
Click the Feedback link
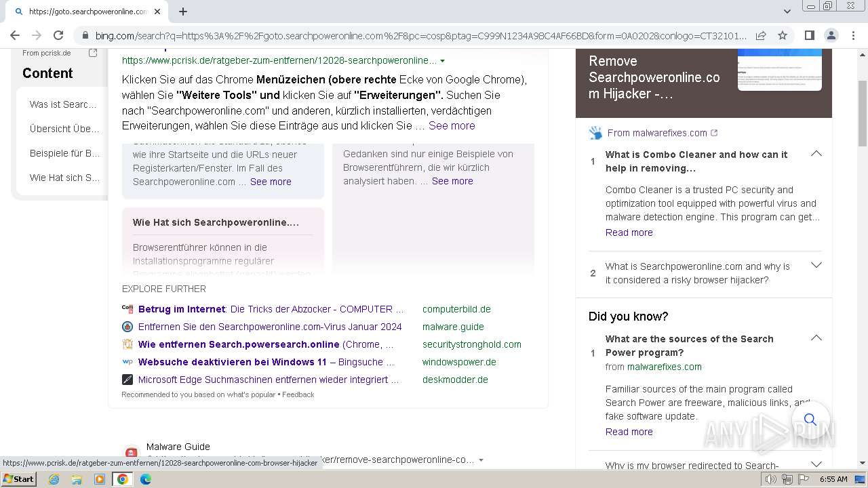pyautogui.click(x=298, y=394)
